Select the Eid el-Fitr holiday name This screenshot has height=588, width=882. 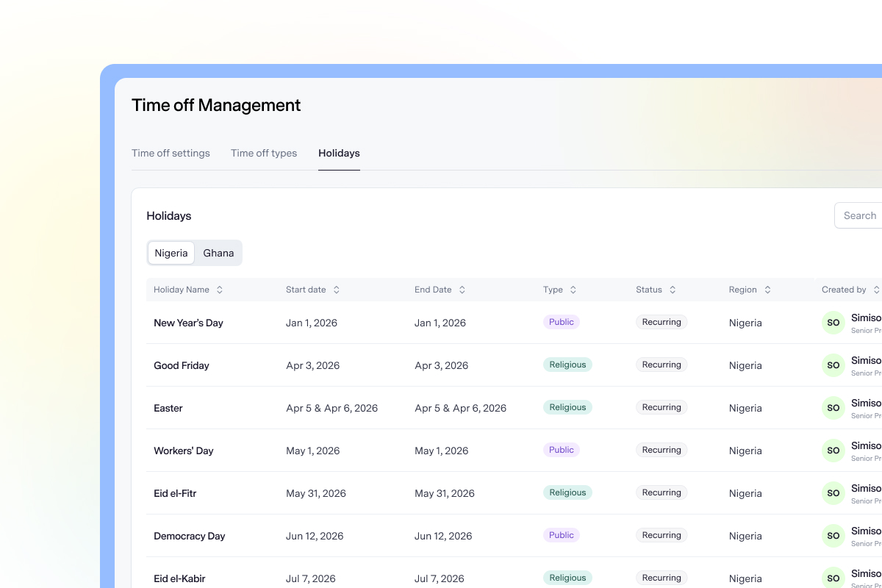pyautogui.click(x=175, y=493)
